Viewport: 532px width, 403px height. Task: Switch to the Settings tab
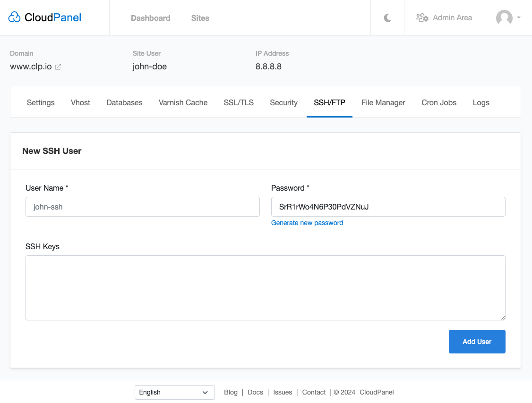pyautogui.click(x=41, y=102)
